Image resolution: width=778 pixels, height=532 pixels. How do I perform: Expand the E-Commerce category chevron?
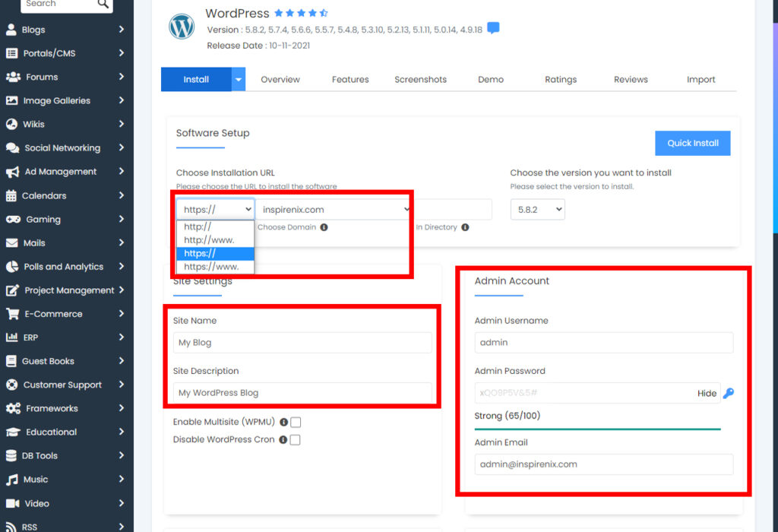point(122,313)
